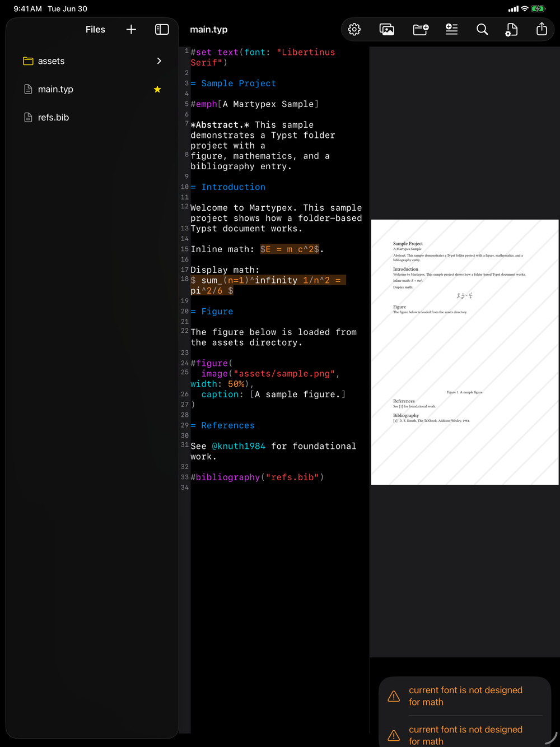Click the '= Introduction' heading in editor
This screenshot has width=560, height=747.
pos(228,187)
